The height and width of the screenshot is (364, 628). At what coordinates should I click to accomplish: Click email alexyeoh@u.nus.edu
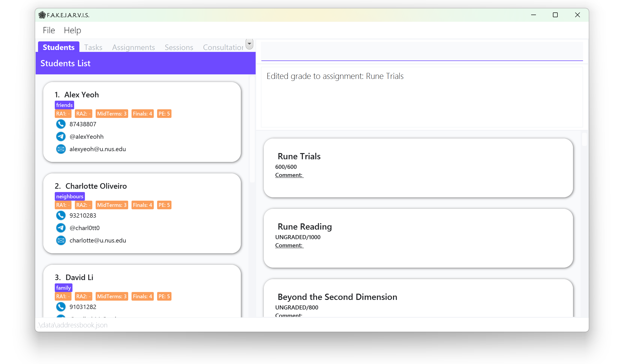[98, 149]
